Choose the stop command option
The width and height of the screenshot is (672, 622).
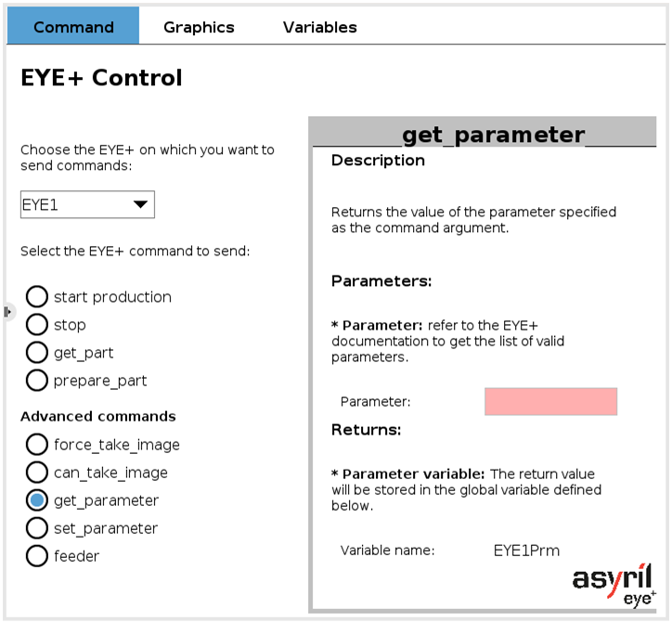click(37, 325)
